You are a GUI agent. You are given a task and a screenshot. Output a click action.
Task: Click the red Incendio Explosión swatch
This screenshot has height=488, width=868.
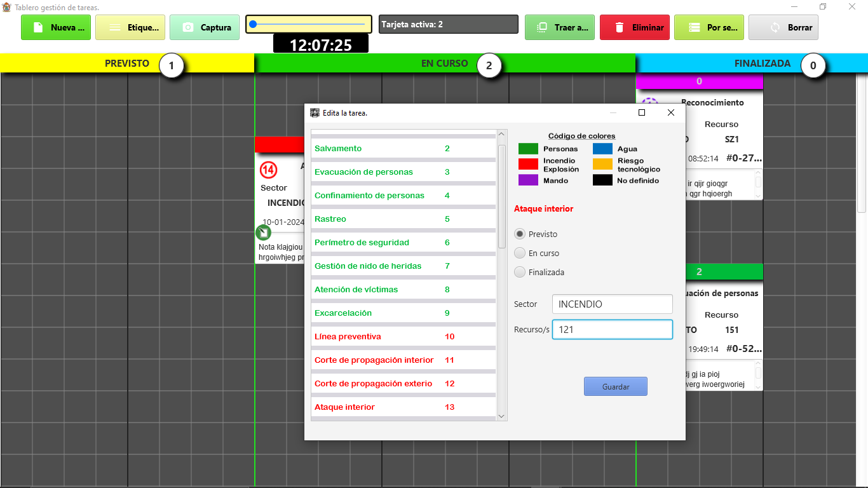pos(528,165)
